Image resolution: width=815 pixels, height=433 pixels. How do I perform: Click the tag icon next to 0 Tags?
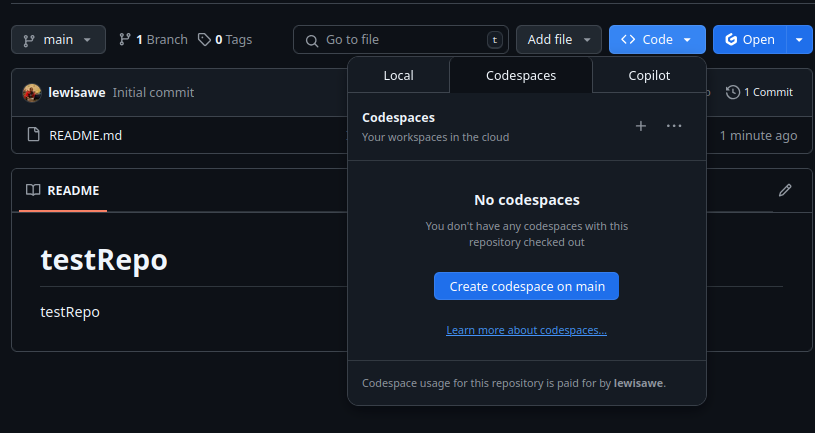[204, 40]
